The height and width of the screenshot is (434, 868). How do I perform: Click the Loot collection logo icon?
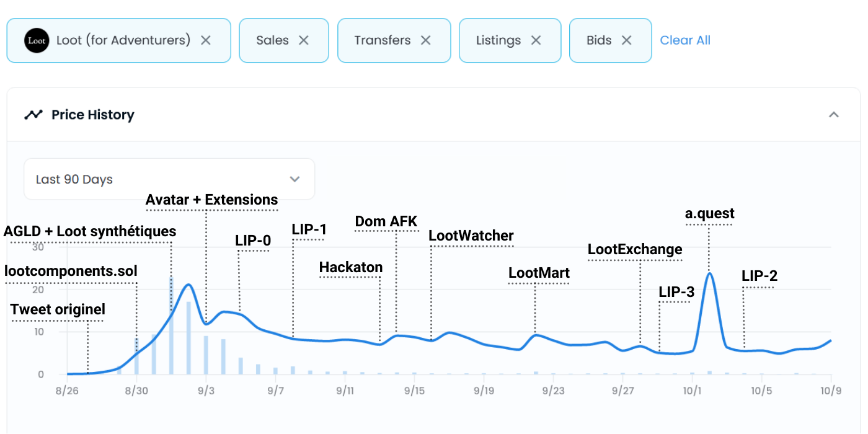(x=37, y=40)
